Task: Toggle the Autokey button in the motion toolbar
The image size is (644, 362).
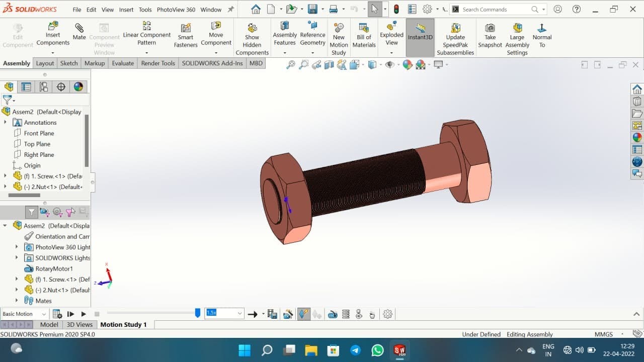Action: click(x=303, y=314)
